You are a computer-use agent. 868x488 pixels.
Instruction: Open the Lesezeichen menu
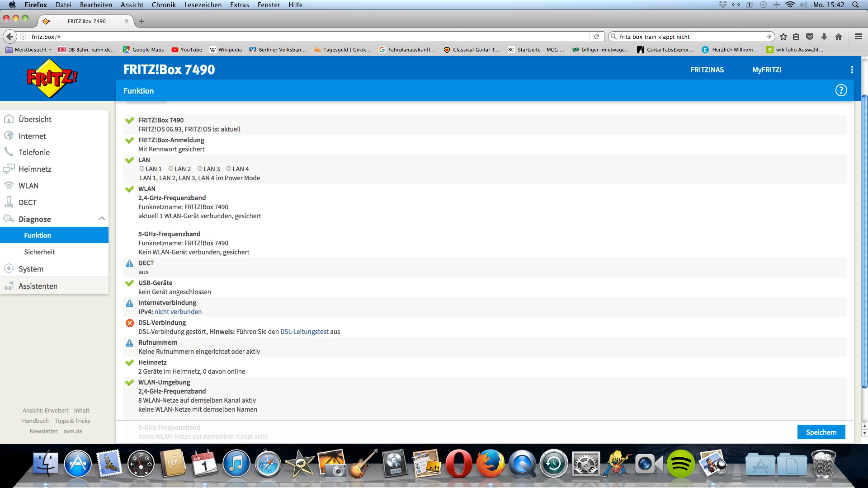tap(203, 5)
